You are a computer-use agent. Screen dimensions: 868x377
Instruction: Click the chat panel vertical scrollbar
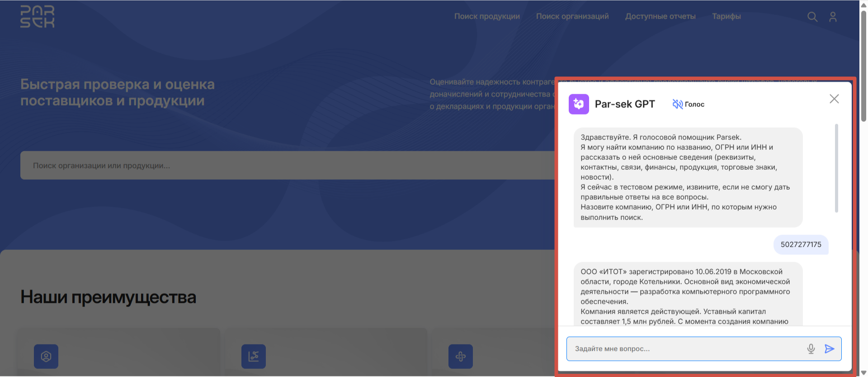pyautogui.click(x=836, y=168)
